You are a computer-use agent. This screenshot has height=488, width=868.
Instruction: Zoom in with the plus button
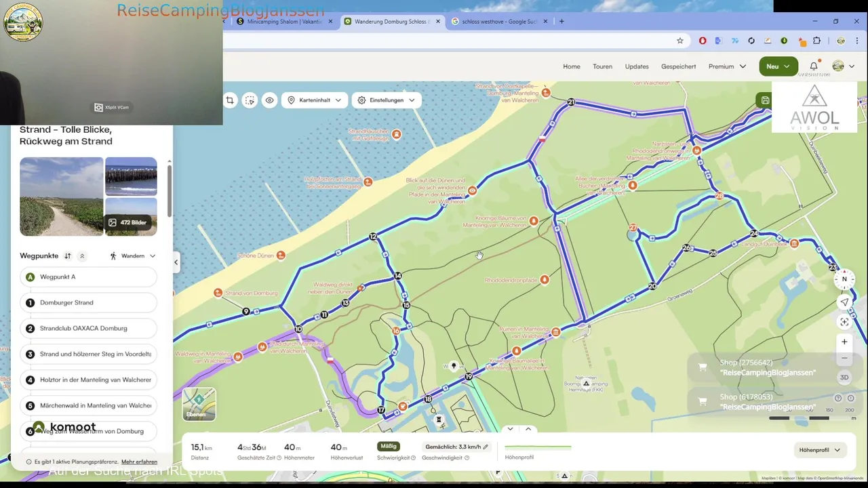844,342
